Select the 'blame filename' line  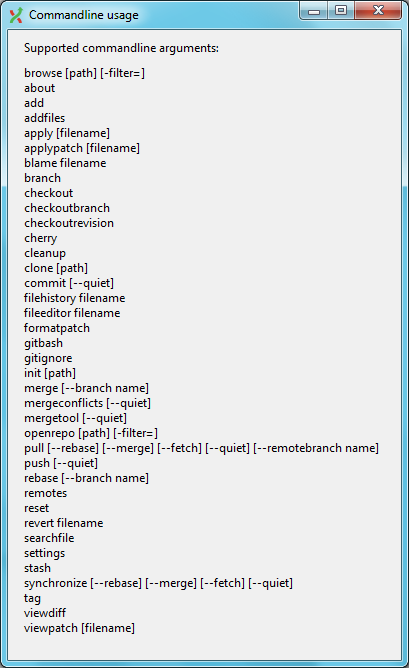click(65, 163)
